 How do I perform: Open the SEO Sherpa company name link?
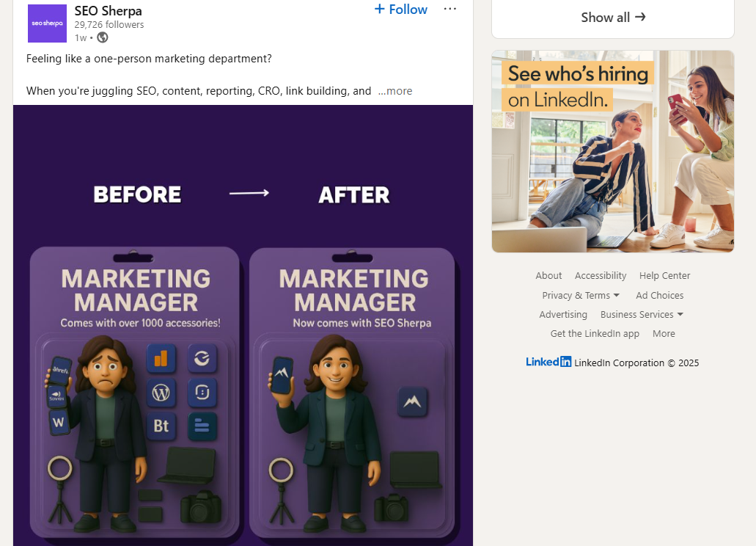point(108,10)
